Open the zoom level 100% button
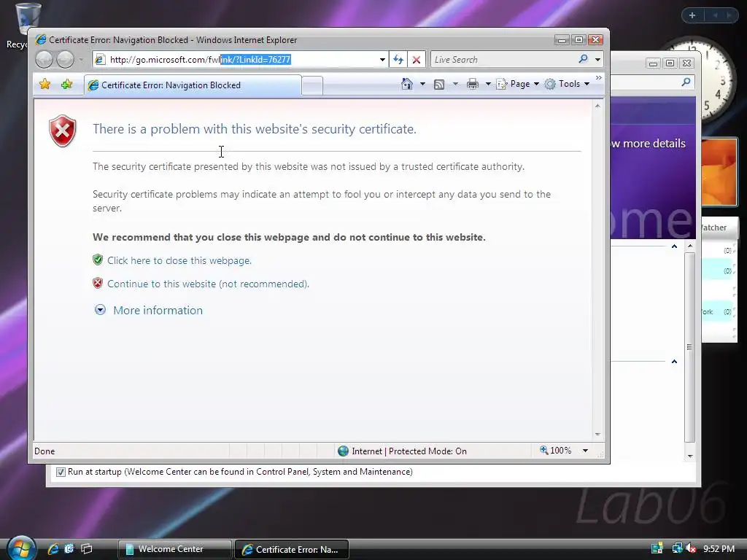This screenshot has width=747, height=560. pyautogui.click(x=555, y=451)
